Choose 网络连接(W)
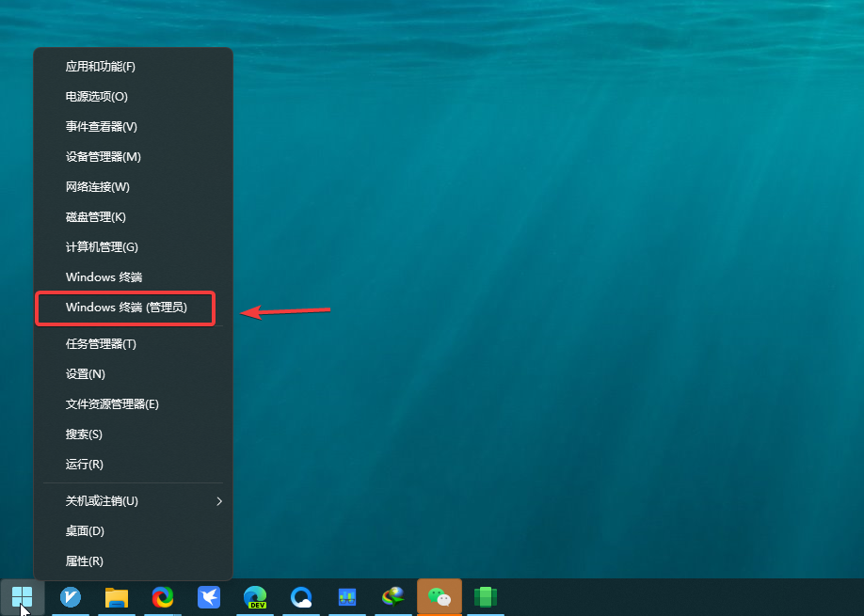The width and height of the screenshot is (864, 616). [134, 186]
